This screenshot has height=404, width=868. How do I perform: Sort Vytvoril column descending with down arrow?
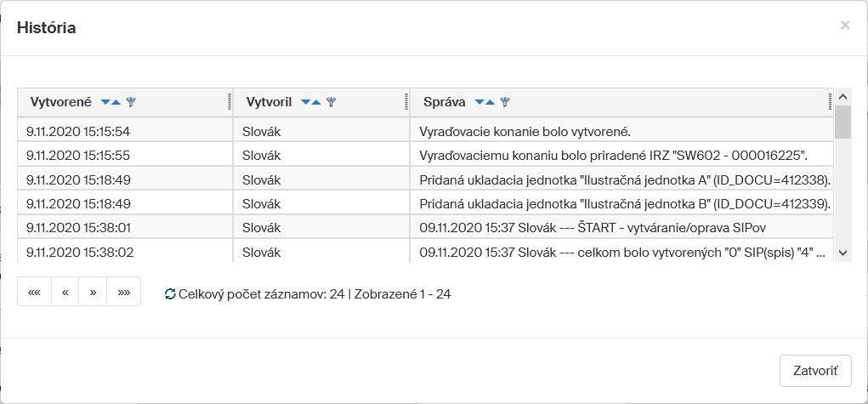tap(305, 102)
